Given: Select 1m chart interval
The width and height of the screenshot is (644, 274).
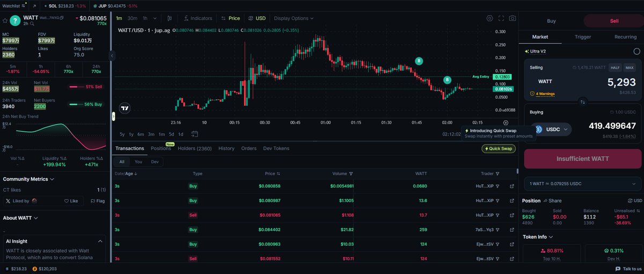Looking at the screenshot, I should (119, 18).
